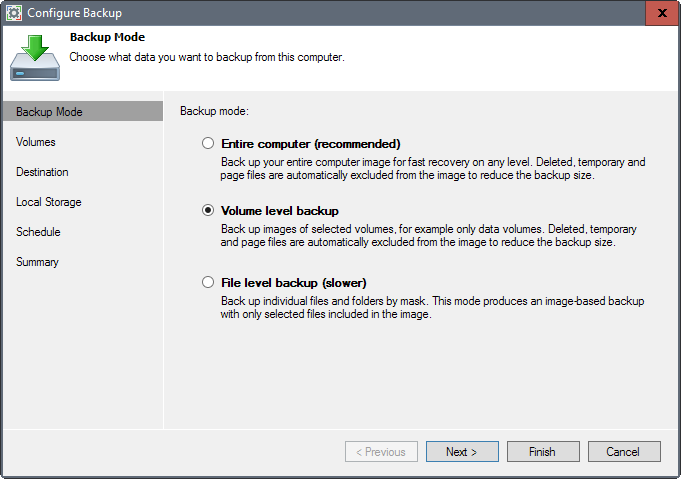The width and height of the screenshot is (681, 479).
Task: Click the Cancel button
Action: [624, 452]
